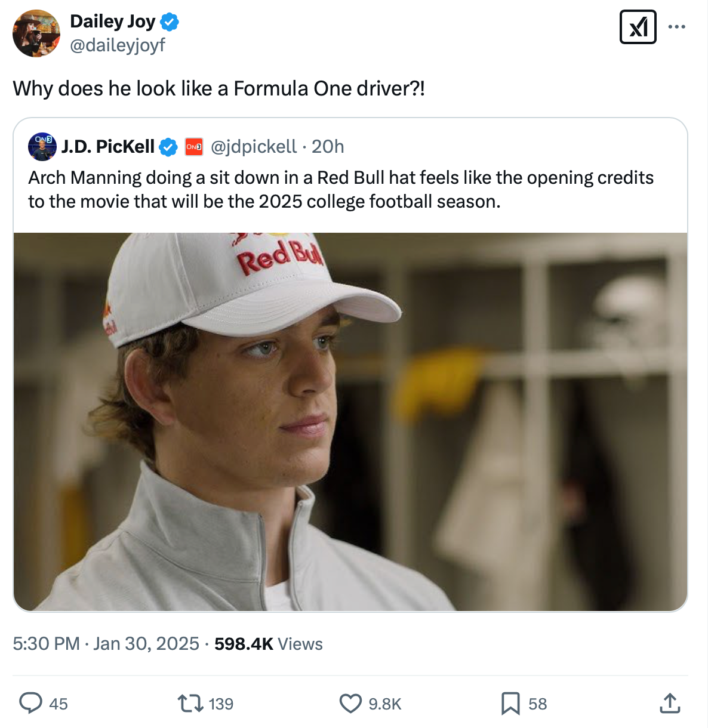Open the quoted post text about Arch Manning
This screenshot has width=708, height=728.
click(x=341, y=189)
